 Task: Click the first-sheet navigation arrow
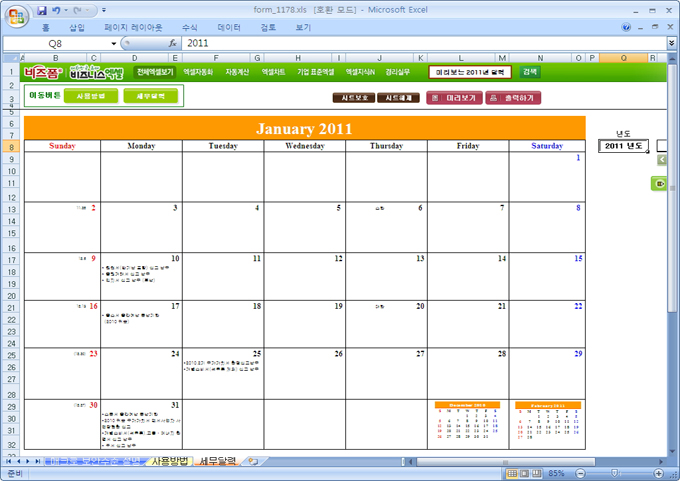[x=9, y=461]
